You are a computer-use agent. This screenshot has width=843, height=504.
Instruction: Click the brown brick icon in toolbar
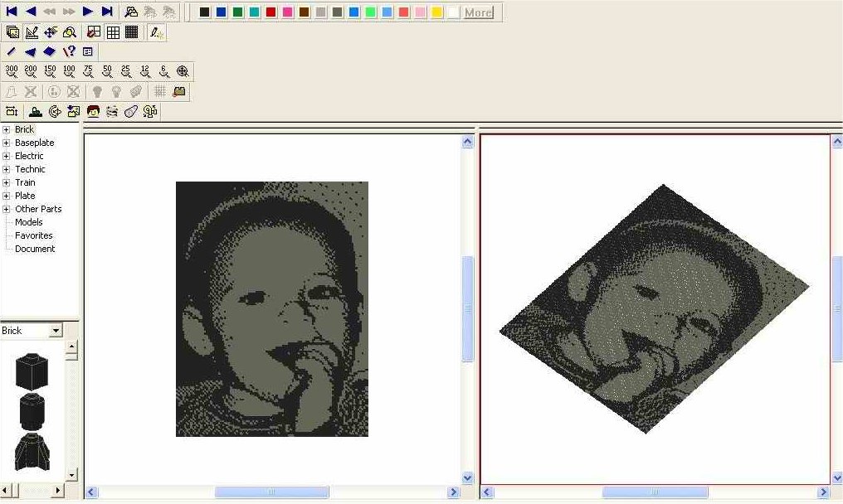[179, 91]
